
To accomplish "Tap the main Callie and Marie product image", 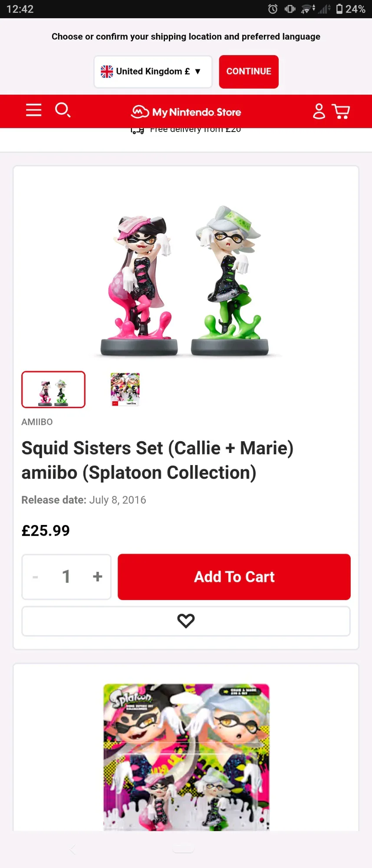I will [x=185, y=281].
